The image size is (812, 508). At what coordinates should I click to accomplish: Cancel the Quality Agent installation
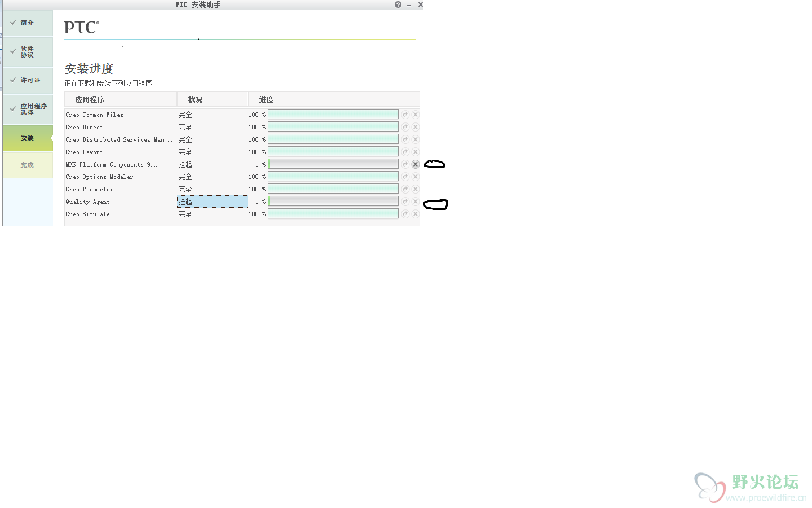416,202
